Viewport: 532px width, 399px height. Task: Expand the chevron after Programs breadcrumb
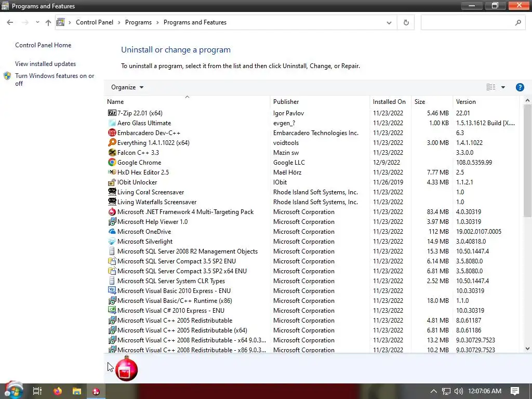[x=157, y=22]
